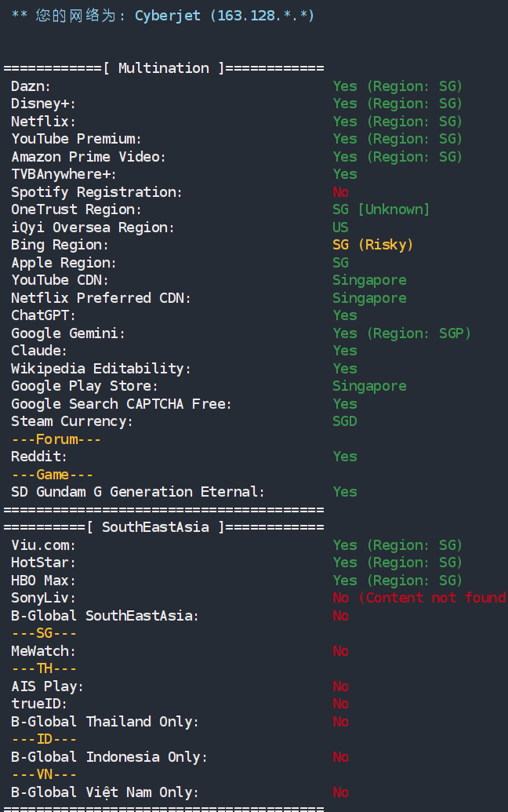Click the Reddit: label

[39, 457]
